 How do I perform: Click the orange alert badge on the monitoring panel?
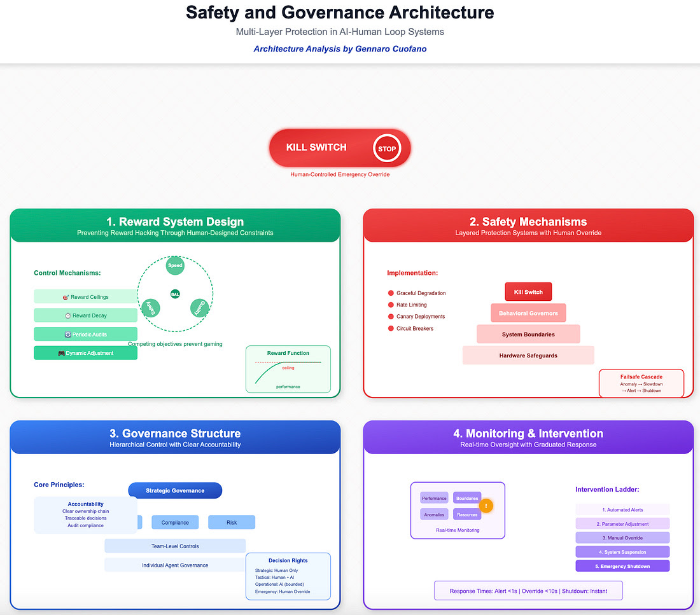pos(486,506)
